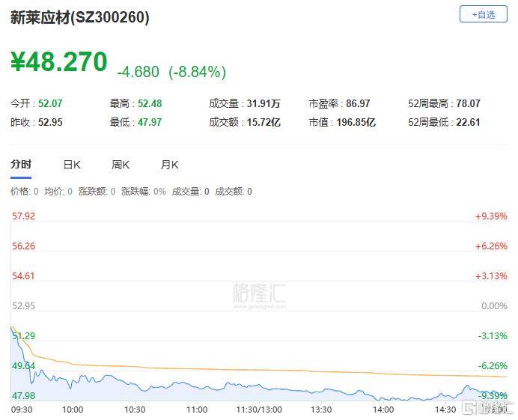Click time axis label 10:00
The image size is (518, 420).
[x=73, y=410]
